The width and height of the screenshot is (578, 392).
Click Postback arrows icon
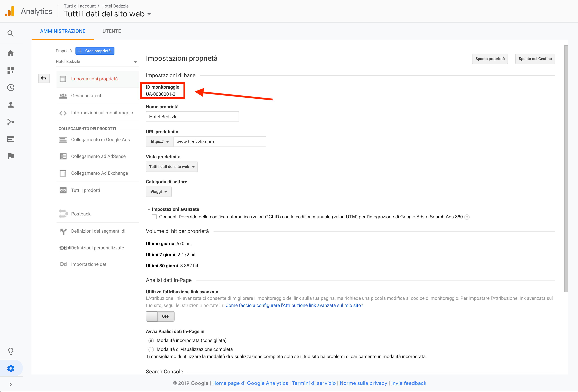(x=63, y=214)
